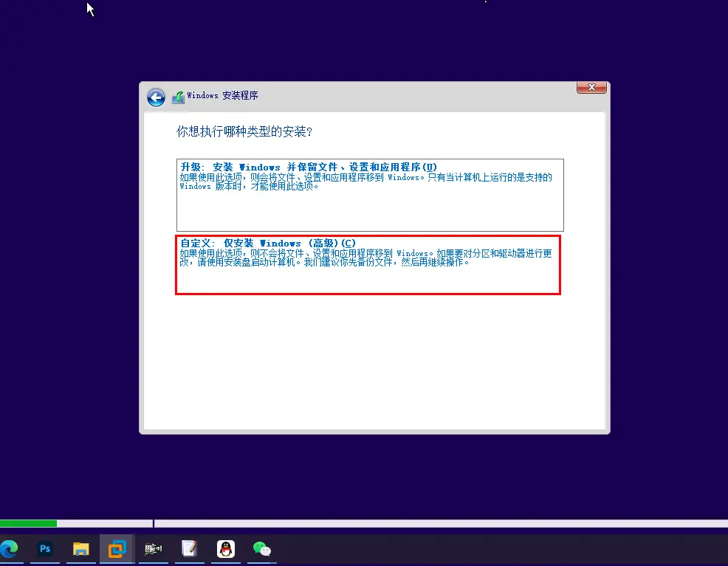Open Microsoft Edge from the taskbar
728x566 pixels.
(10, 549)
